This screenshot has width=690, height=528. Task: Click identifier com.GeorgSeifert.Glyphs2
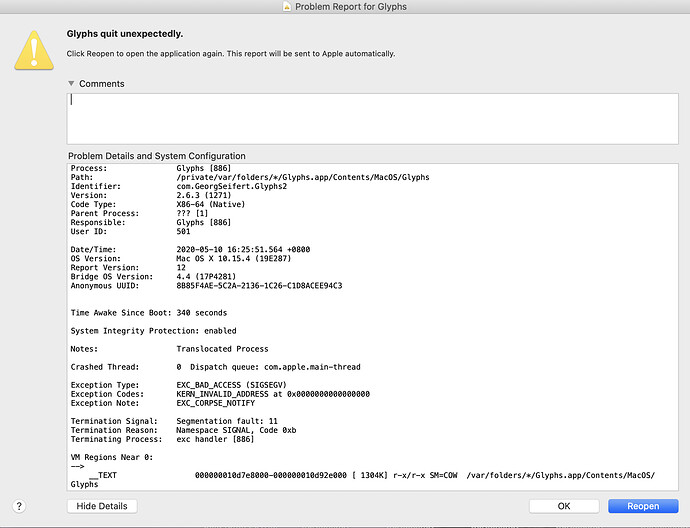click(231, 186)
